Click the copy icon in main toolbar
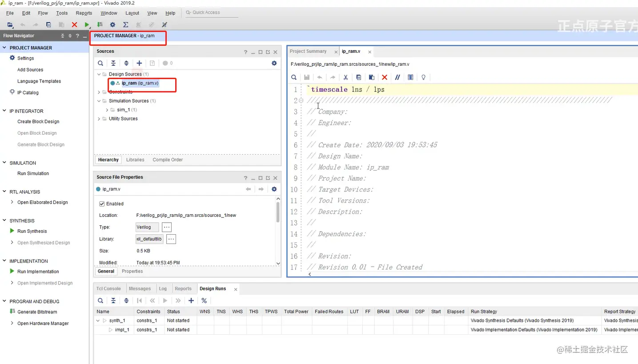This screenshot has width=638, height=364. (x=48, y=25)
